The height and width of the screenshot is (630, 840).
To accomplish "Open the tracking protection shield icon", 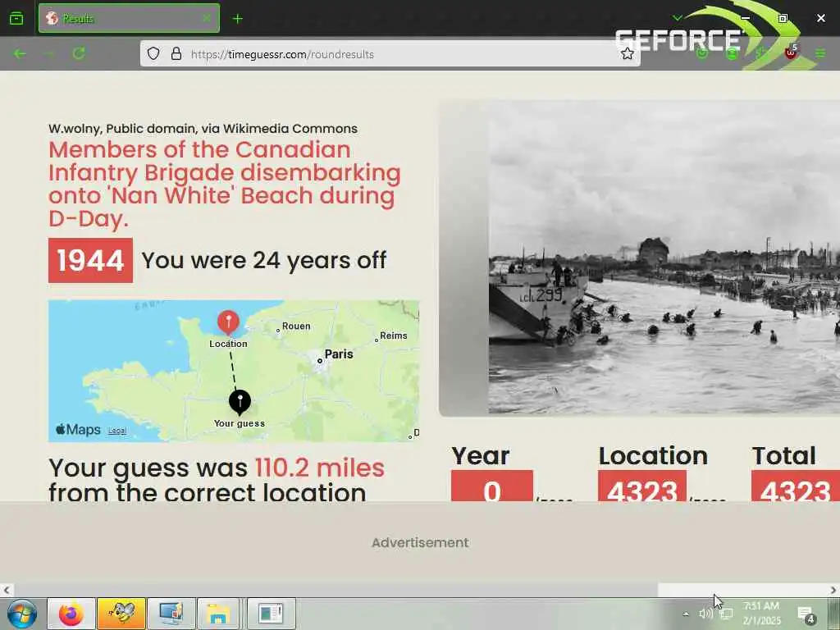I will [153, 53].
